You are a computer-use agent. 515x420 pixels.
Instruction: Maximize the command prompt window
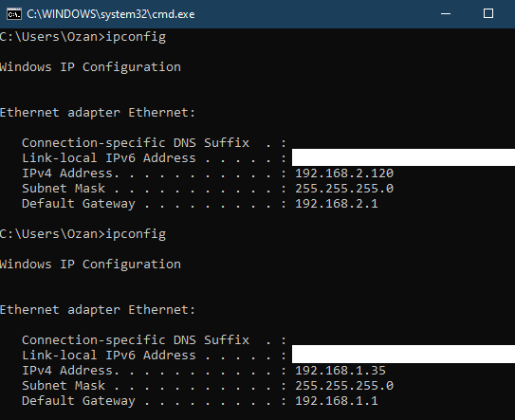(x=488, y=14)
